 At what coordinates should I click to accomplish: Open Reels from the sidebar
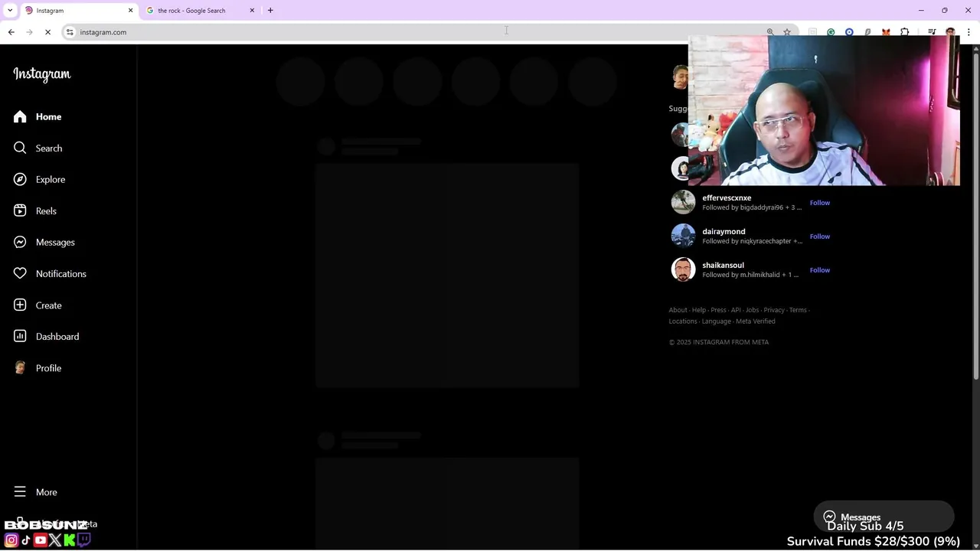(34, 210)
